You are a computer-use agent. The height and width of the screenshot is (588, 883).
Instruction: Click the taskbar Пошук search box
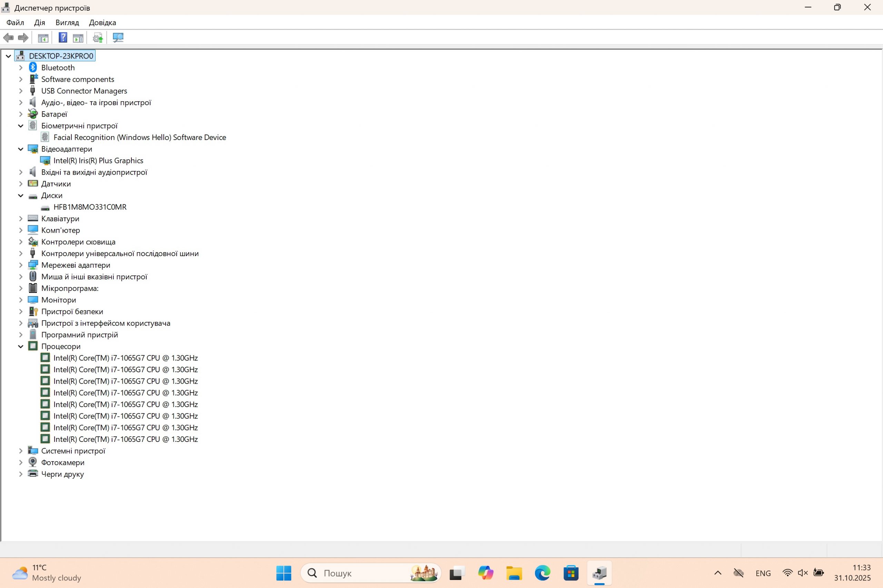360,572
